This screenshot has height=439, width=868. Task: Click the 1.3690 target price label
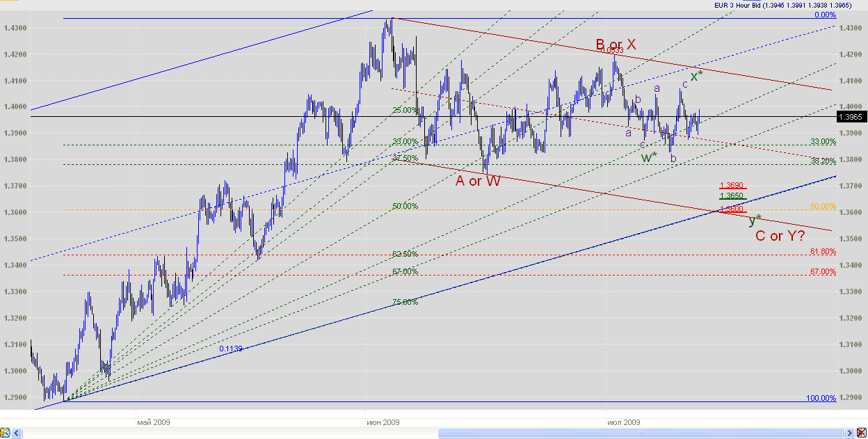click(731, 185)
